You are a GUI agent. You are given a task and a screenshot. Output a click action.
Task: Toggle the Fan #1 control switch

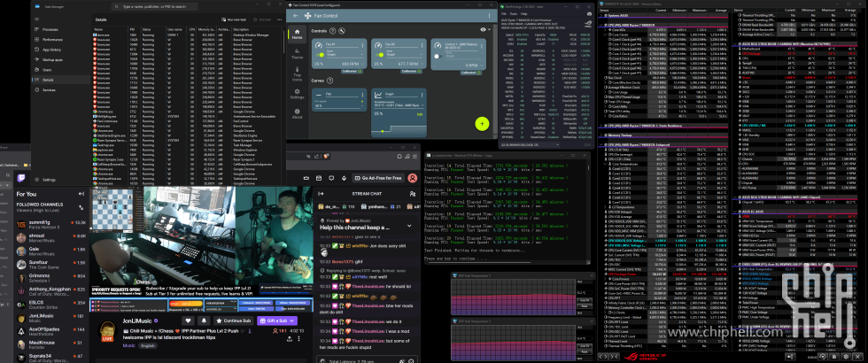pyautogui.click(x=320, y=55)
